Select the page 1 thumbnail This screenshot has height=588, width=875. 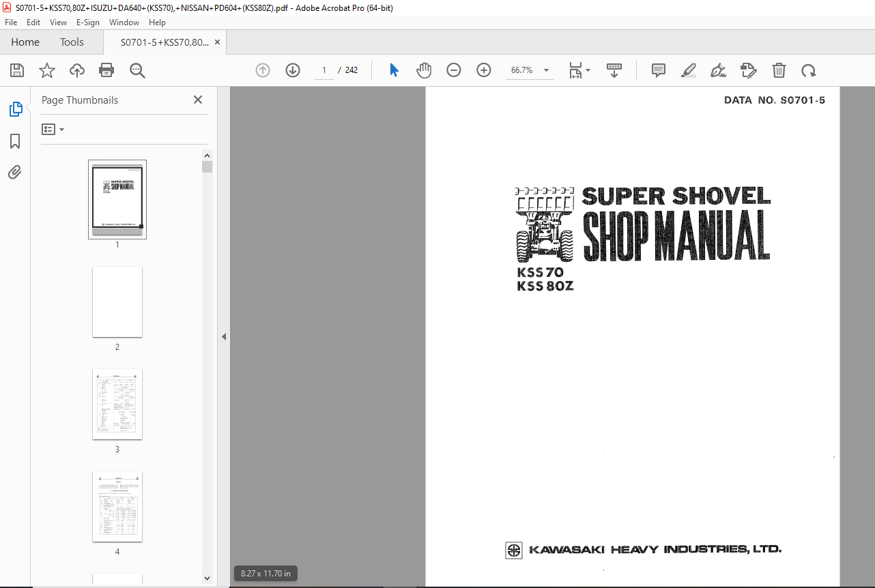117,199
